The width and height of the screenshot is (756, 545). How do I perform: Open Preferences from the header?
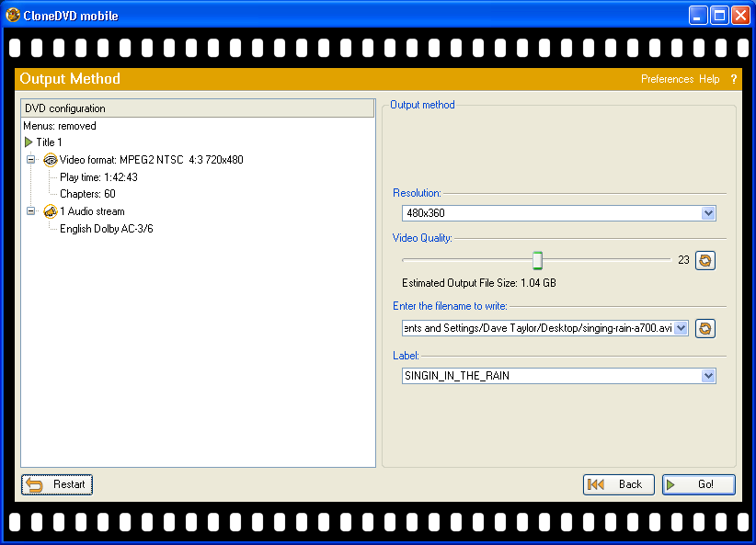(x=667, y=79)
